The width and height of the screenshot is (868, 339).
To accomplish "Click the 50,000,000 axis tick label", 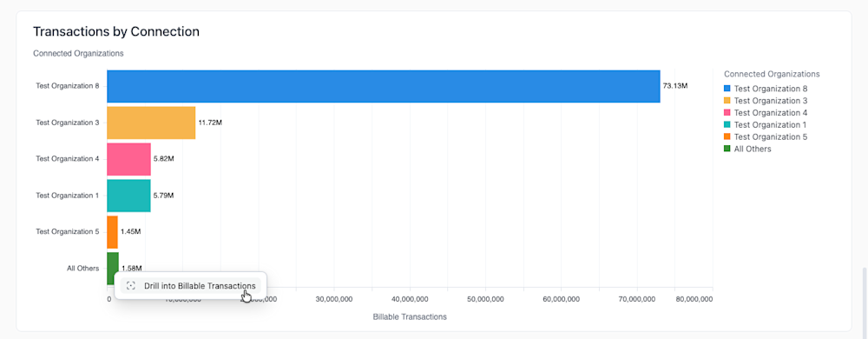I will (485, 299).
